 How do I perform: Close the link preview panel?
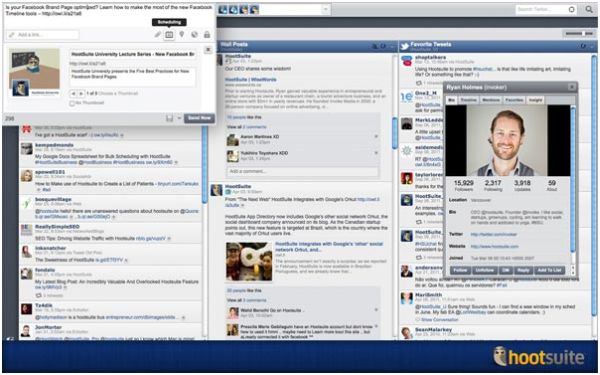pyautogui.click(x=208, y=50)
